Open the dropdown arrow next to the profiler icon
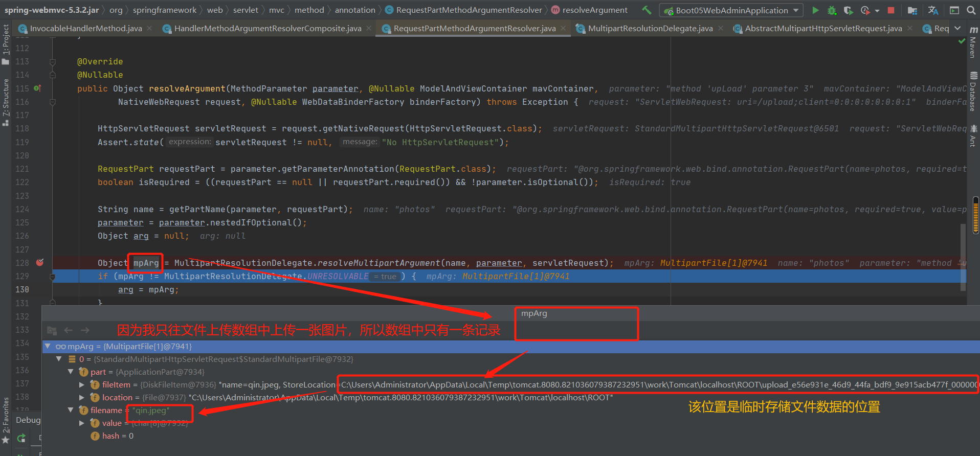980x456 pixels. point(877,11)
